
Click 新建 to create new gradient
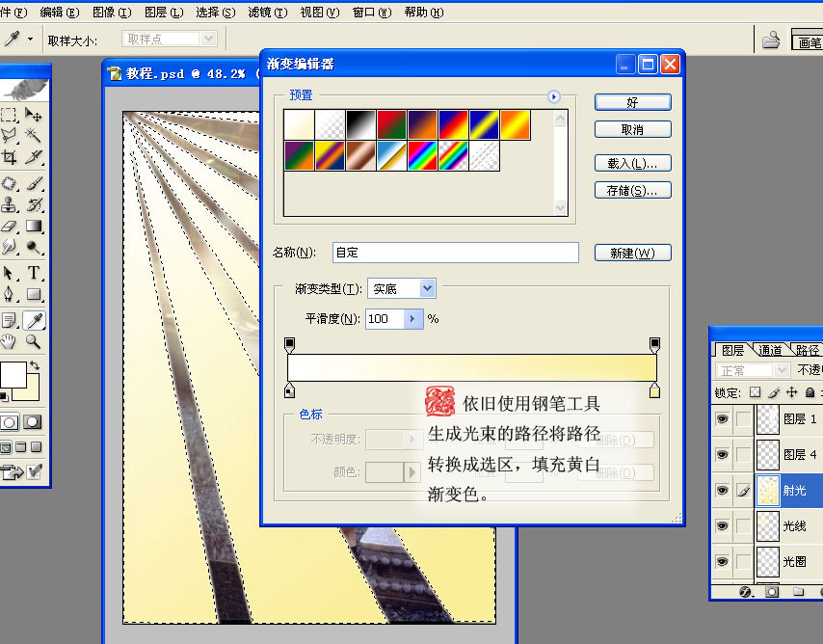click(x=632, y=253)
